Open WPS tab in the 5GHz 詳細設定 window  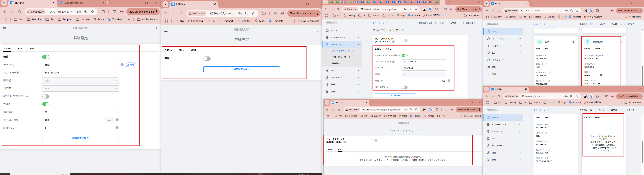click(x=193, y=50)
